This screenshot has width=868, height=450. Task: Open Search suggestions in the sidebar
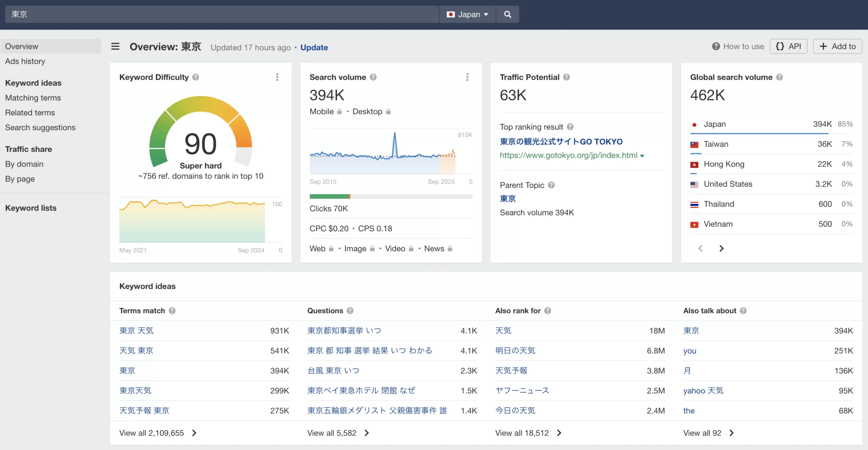click(40, 128)
